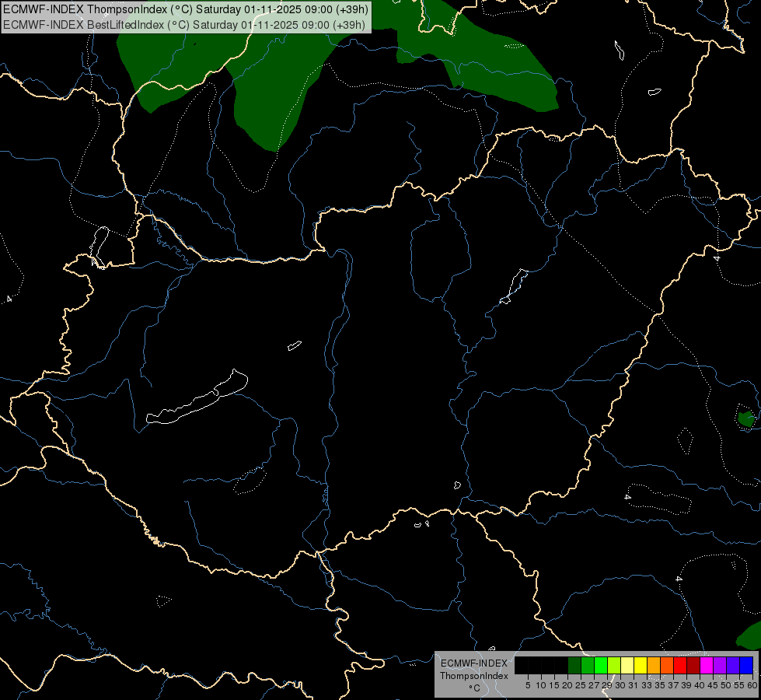Click the ThompsonIndex label in the legend
Image resolution: width=761 pixels, height=700 pixels.
coord(474,676)
